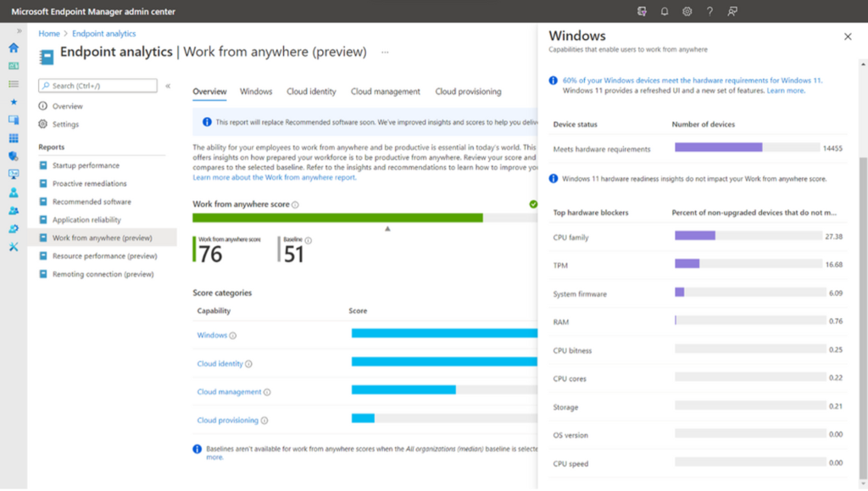Viewport: 868px width, 491px height.
Task: Go to Home breadcrumb link
Action: 48,34
